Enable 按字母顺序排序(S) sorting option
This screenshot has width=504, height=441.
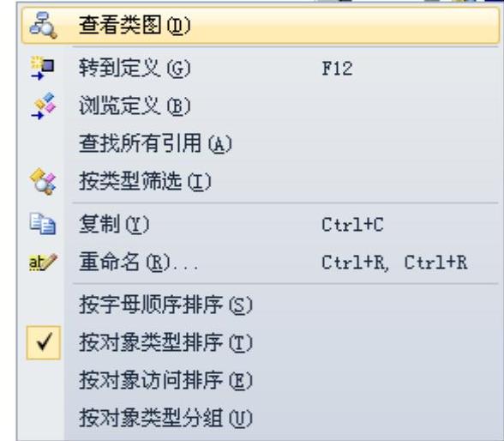[x=261, y=305]
